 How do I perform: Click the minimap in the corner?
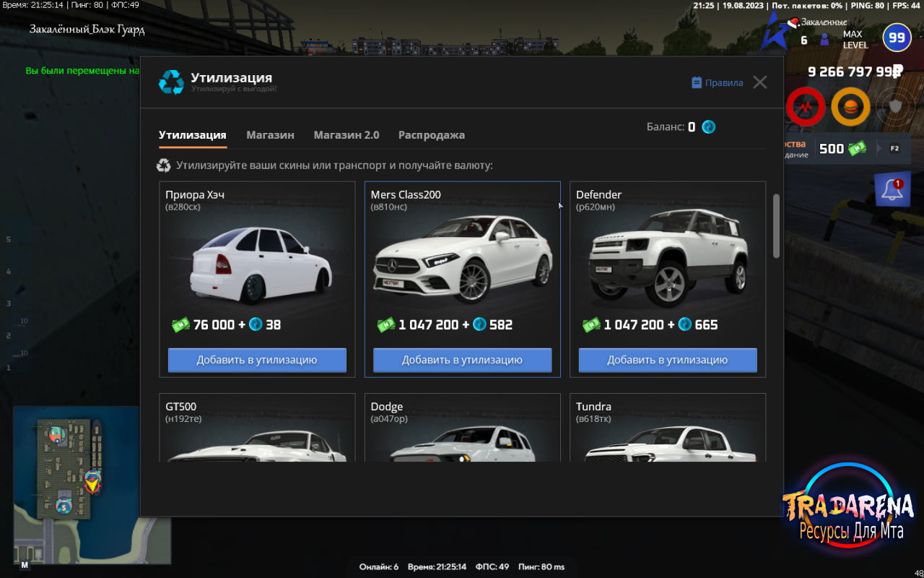[92, 485]
